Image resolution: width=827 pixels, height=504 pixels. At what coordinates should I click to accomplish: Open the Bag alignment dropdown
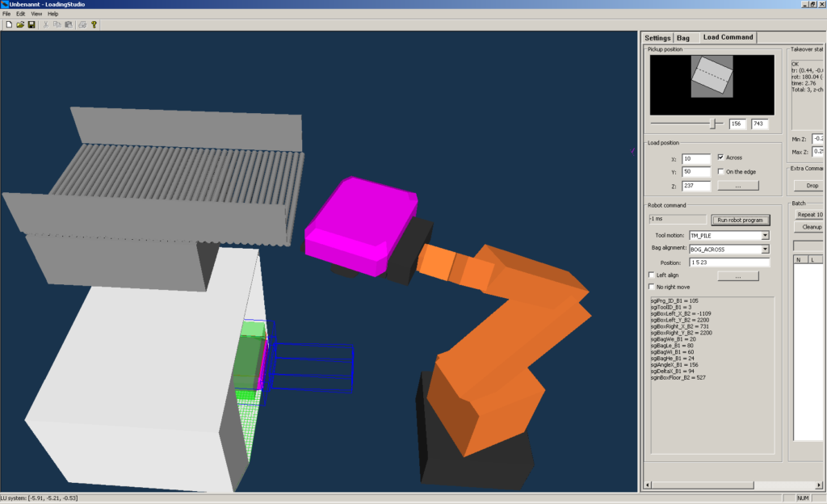click(764, 250)
